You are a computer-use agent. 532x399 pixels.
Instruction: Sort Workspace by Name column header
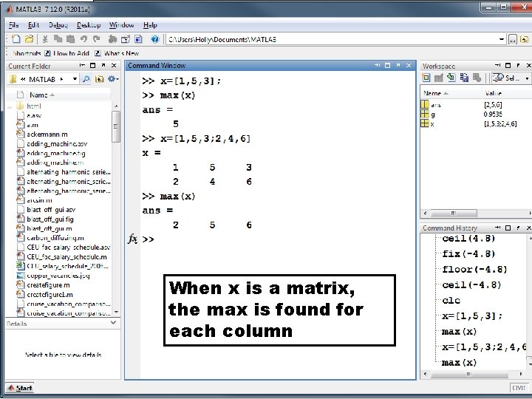point(451,93)
